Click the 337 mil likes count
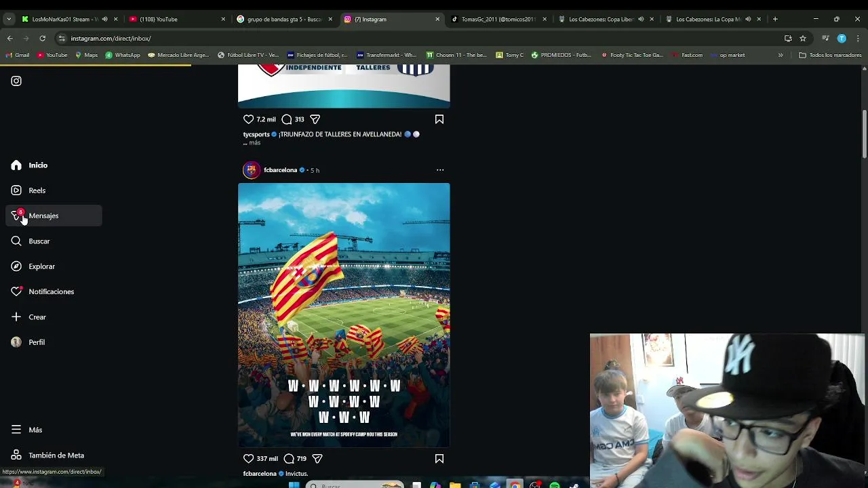This screenshot has height=488, width=868. tap(267, 459)
